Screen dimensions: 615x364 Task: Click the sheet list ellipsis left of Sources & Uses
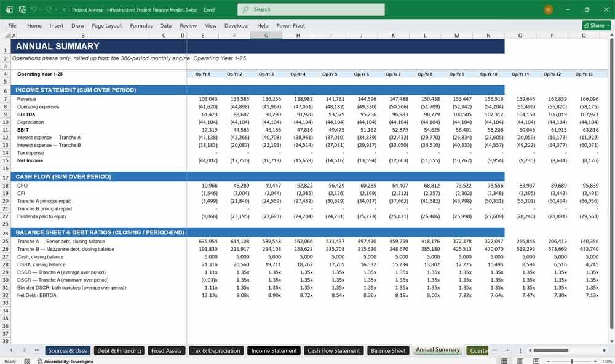click(37, 350)
